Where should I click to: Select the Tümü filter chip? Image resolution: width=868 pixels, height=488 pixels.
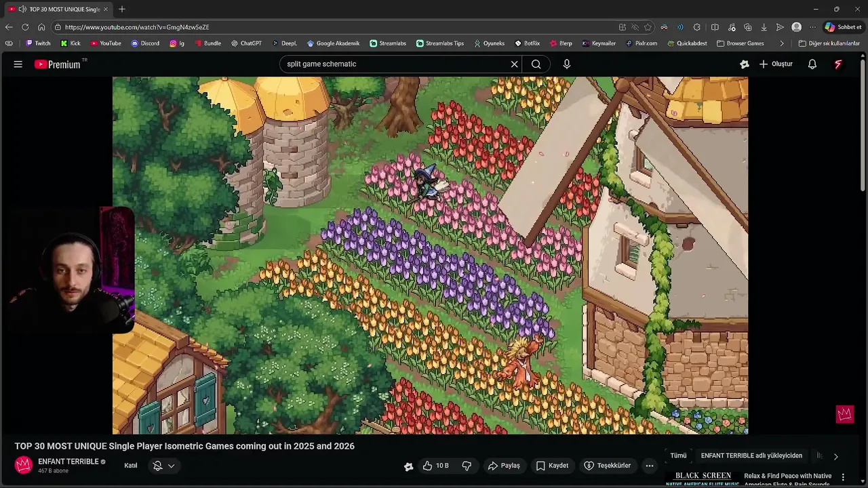pyautogui.click(x=678, y=456)
